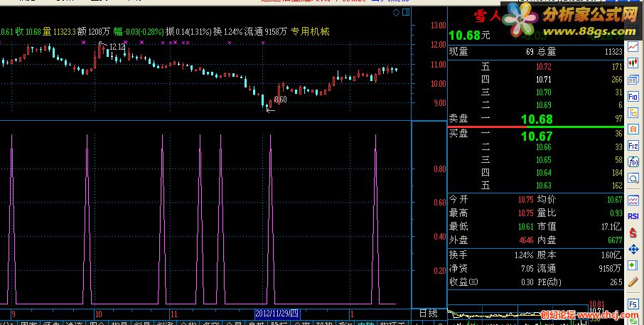
Task: Click the 总量 value 11323
Action: (x=613, y=52)
